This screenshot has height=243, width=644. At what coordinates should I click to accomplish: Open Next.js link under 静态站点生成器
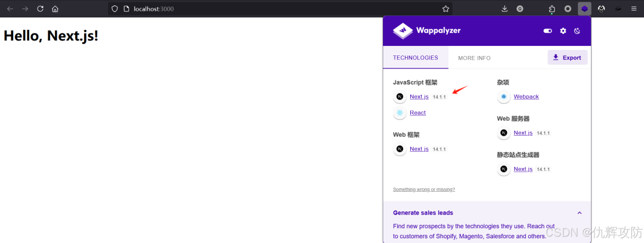523,169
